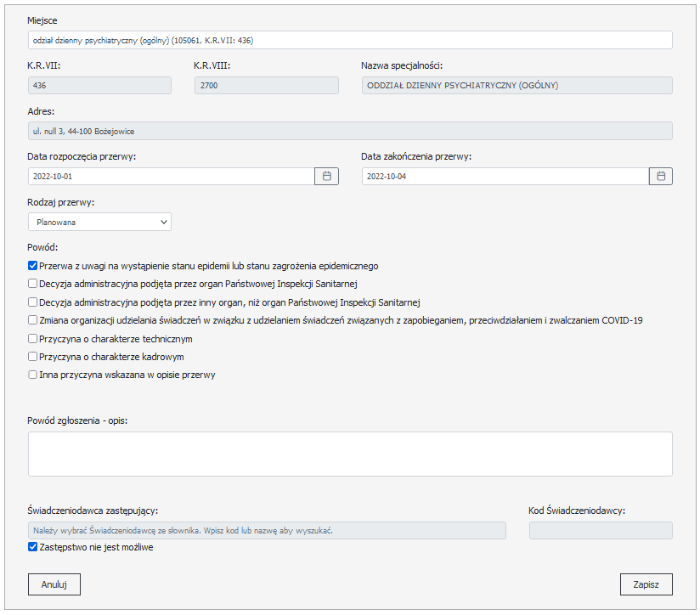Click the Adres field
Viewport: 700px width, 615px height.
350,131
